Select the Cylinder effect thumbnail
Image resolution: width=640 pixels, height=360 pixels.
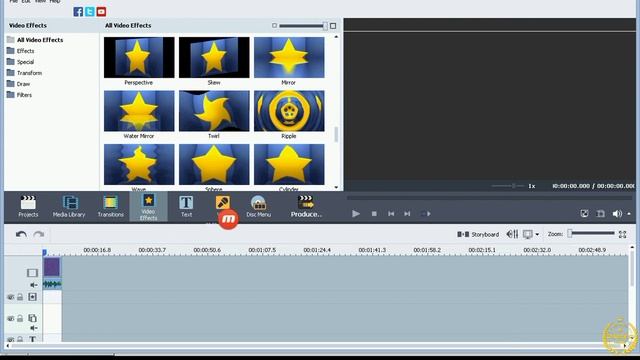click(x=289, y=164)
